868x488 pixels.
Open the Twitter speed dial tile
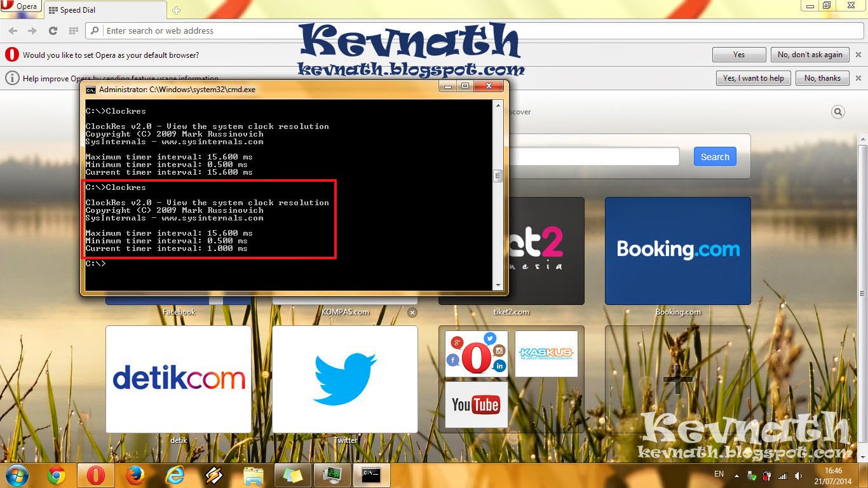[345, 379]
